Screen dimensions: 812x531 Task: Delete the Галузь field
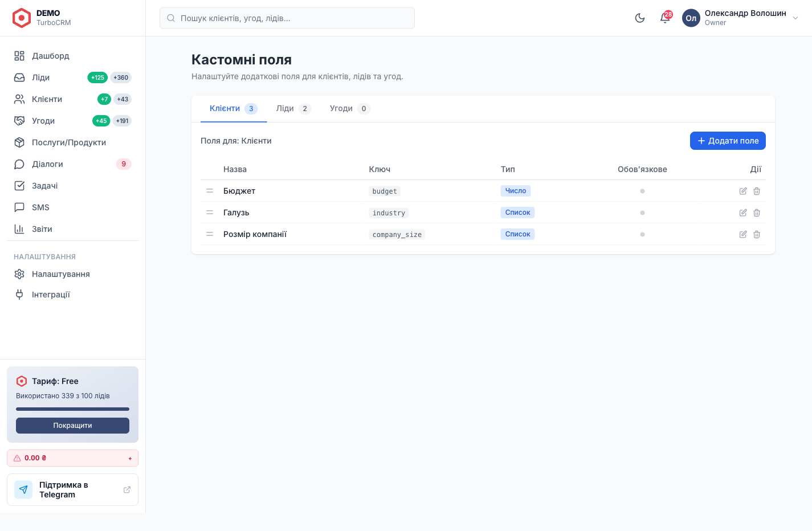[x=757, y=213]
